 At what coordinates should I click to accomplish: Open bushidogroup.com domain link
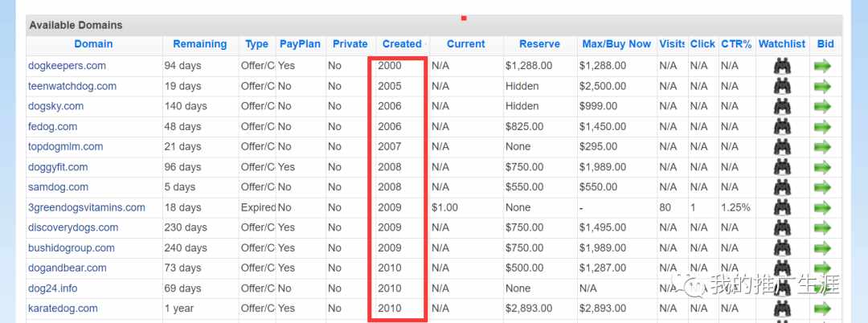[72, 247]
